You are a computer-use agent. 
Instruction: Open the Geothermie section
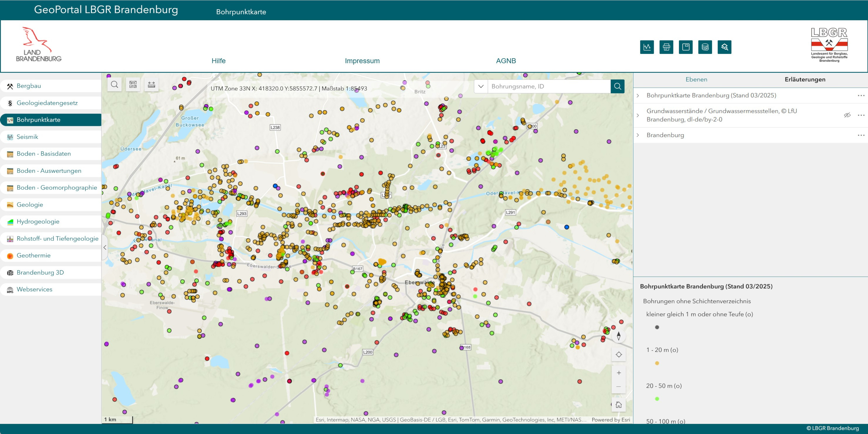click(51, 255)
